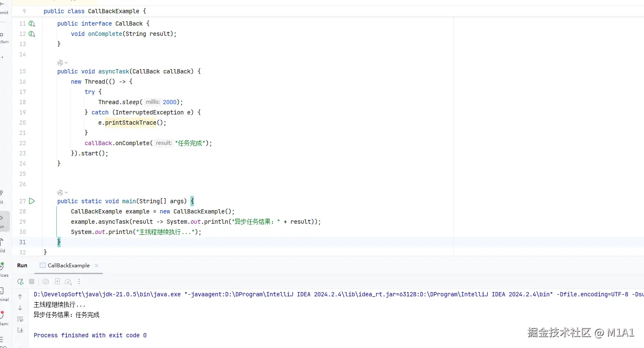Expand the chevron dropdown above main method
The height and width of the screenshot is (348, 644).
pyautogui.click(x=66, y=193)
